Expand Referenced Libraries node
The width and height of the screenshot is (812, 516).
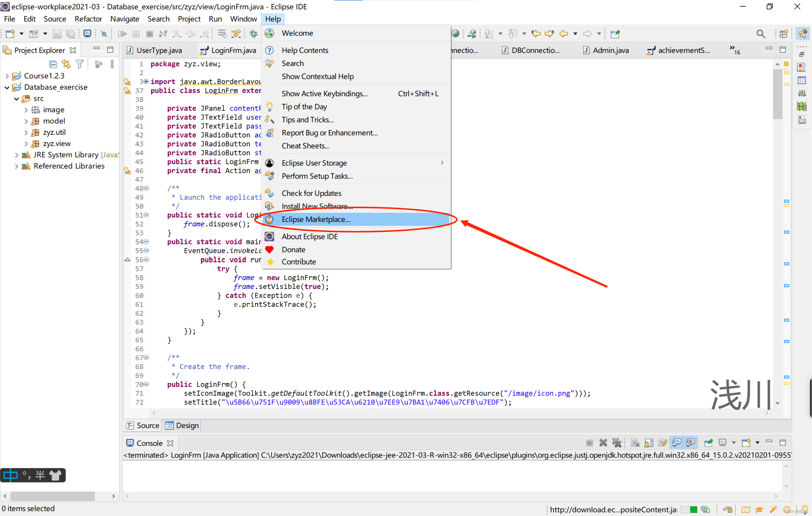pyautogui.click(x=16, y=166)
